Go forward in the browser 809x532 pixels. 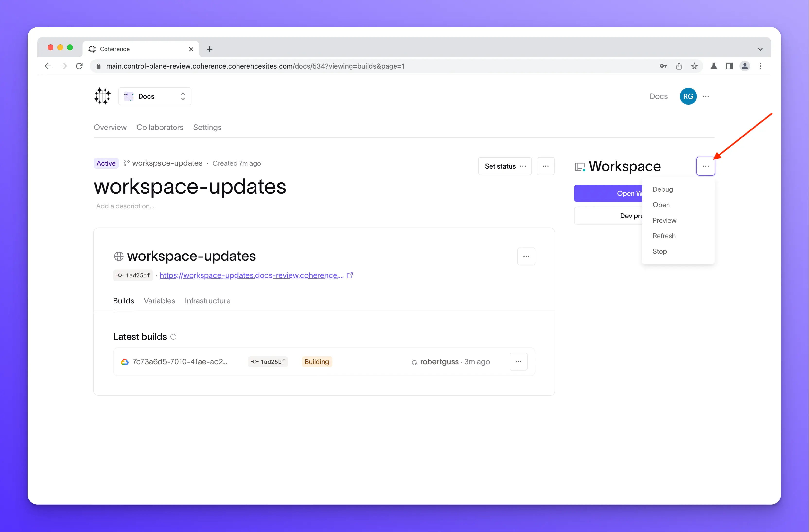click(63, 66)
